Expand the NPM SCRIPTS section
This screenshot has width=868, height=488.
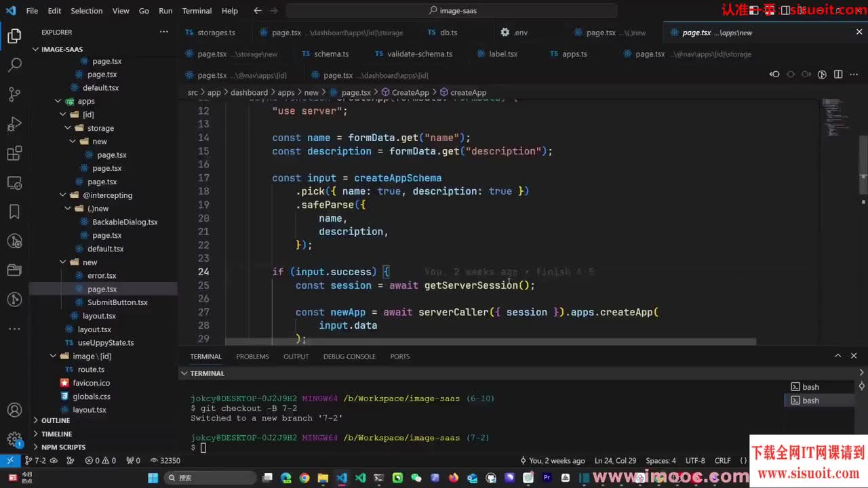[63, 447]
